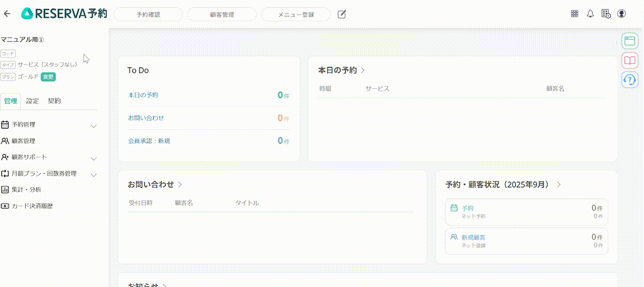The image size is (644, 287).
Task: Open the 予約 ネット予約 stats card
Action: click(x=526, y=211)
